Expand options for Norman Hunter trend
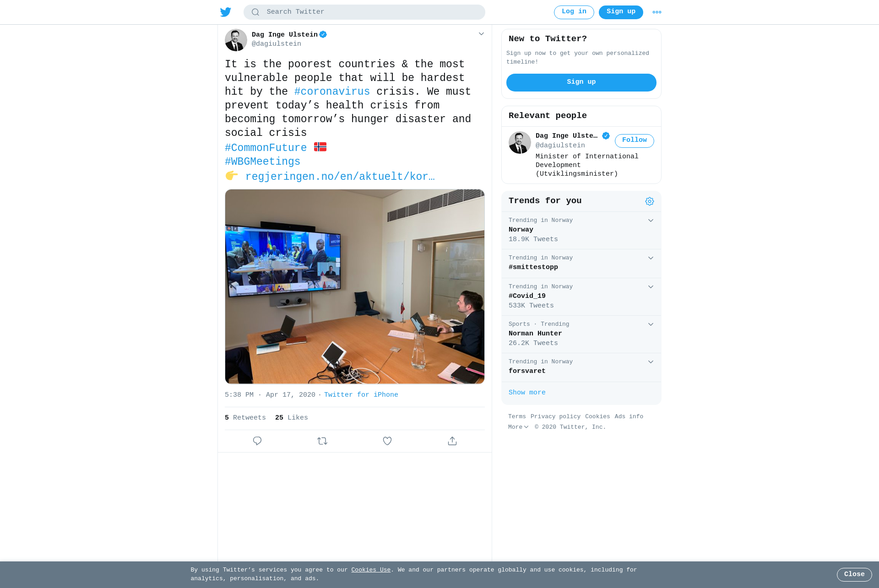Viewport: 879px width, 588px height. point(651,324)
